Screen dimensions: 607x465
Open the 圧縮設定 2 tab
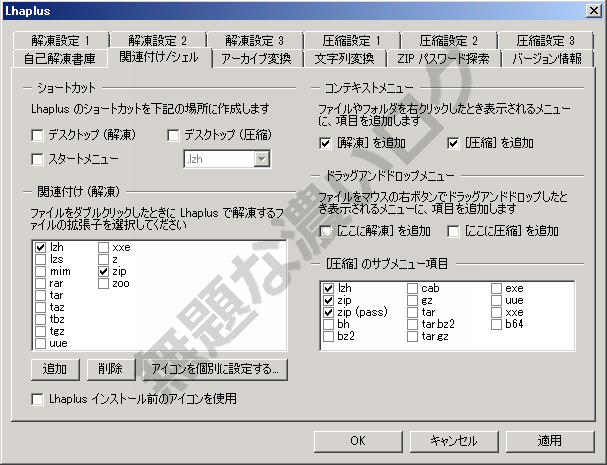click(x=449, y=40)
